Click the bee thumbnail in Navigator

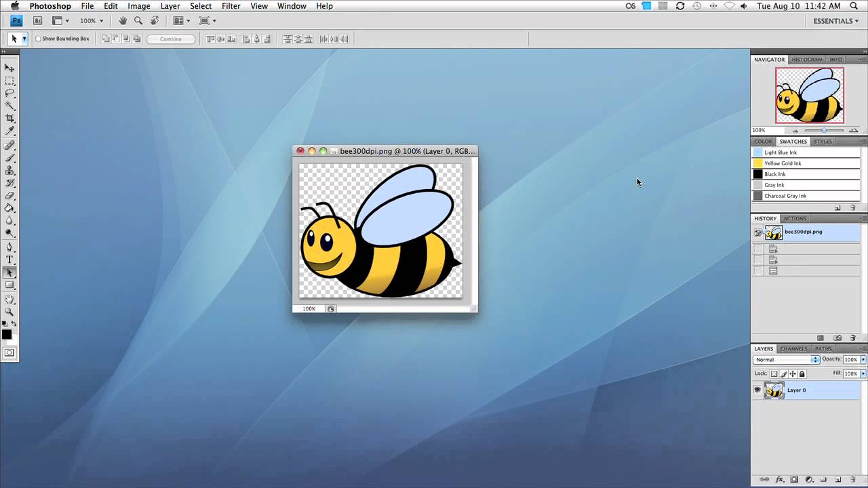pyautogui.click(x=810, y=95)
